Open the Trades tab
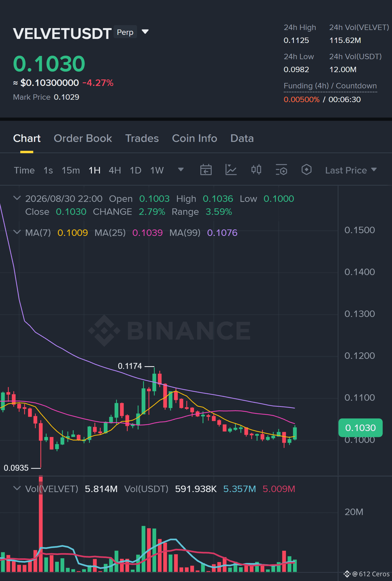The width and height of the screenshot is (392, 581). [142, 138]
